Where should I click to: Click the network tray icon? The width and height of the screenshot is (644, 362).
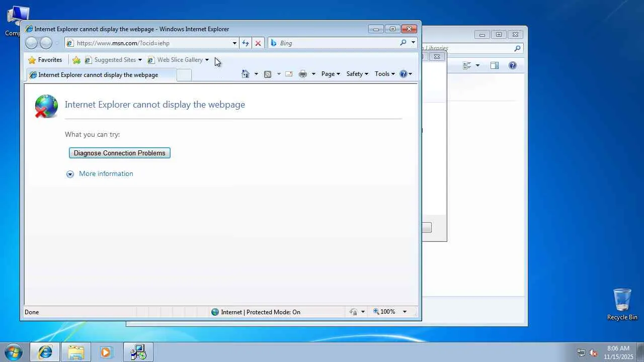point(581,353)
